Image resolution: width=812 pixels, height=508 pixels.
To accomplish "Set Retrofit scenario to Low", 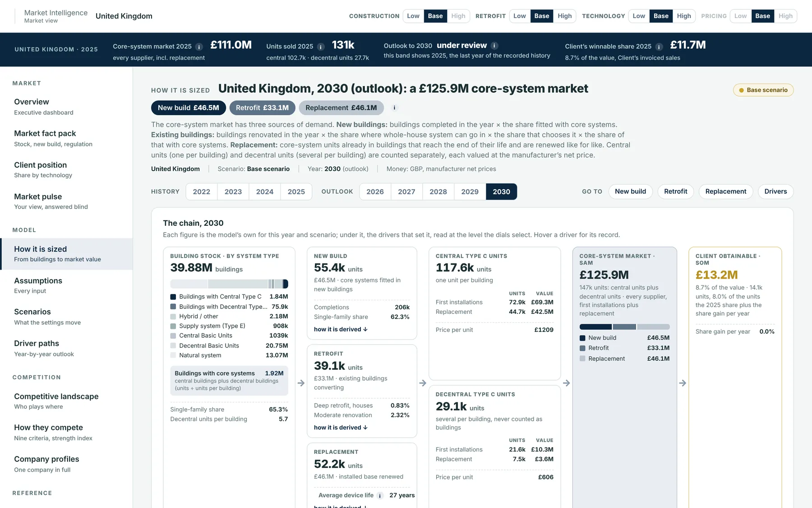I will pos(520,16).
